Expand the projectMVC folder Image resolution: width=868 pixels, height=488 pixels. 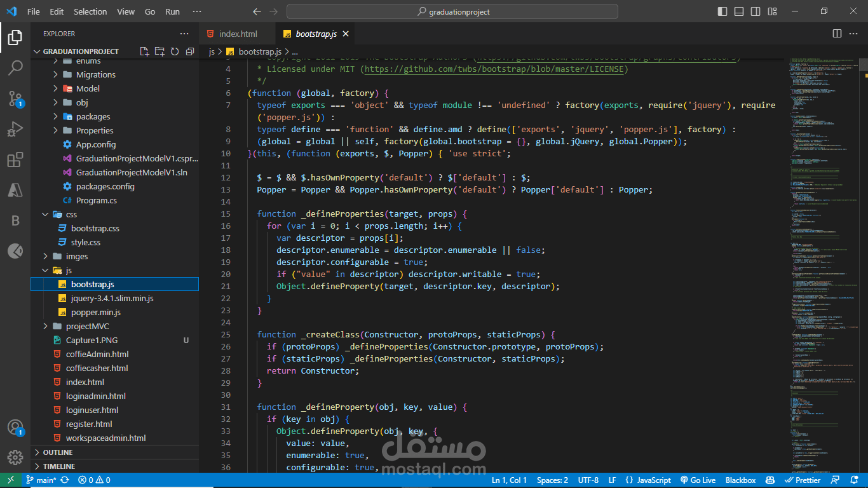point(114,326)
